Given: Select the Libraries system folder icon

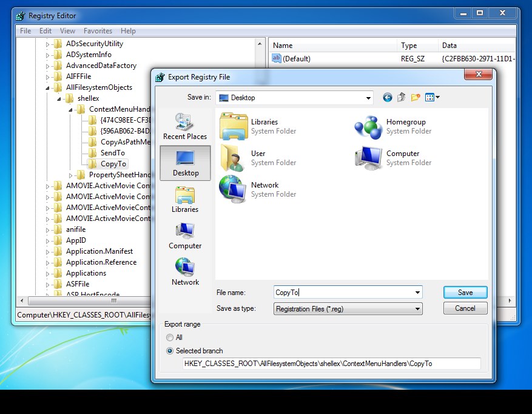Looking at the screenshot, I should 234,126.
